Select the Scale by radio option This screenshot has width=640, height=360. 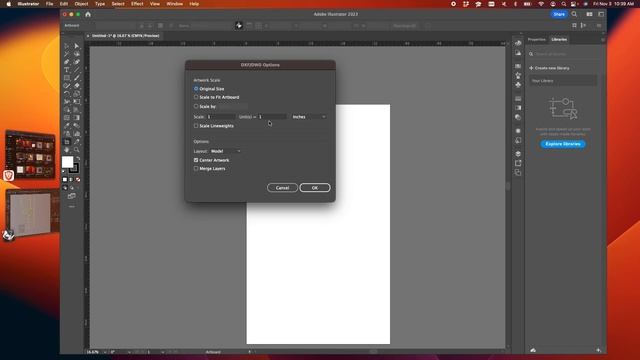click(x=196, y=106)
